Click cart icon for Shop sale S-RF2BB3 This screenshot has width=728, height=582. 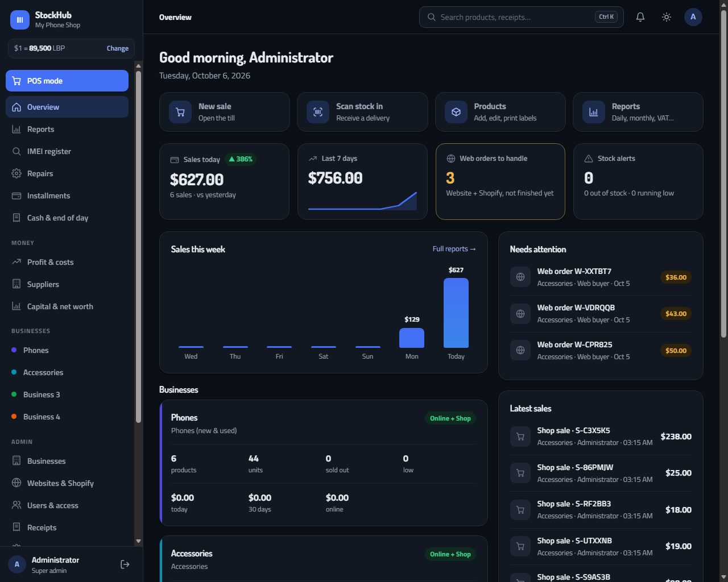[520, 510]
